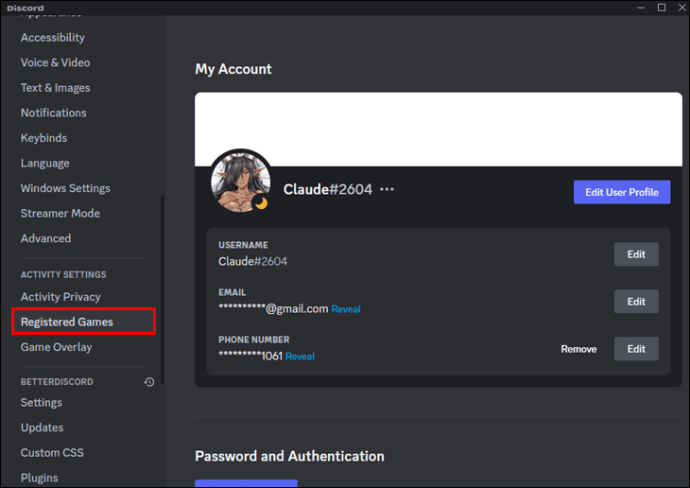Edit the username field
The height and width of the screenshot is (488, 690).
[636, 254]
